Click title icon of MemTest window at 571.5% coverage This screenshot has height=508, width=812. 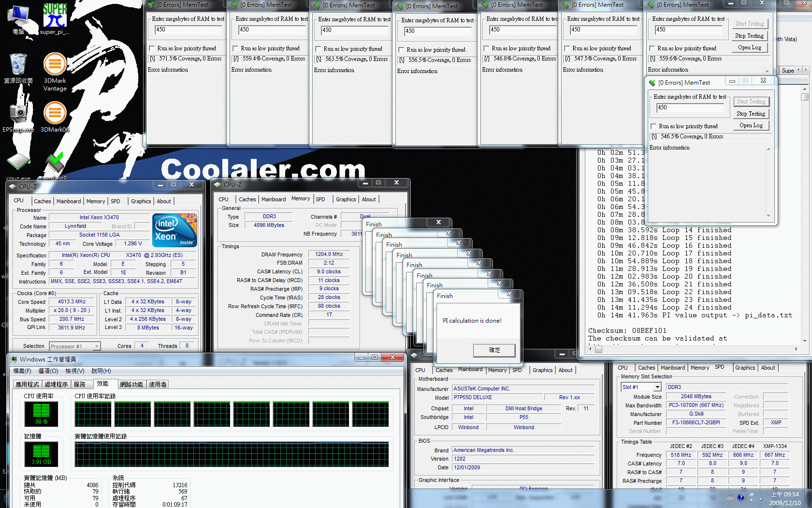point(150,5)
